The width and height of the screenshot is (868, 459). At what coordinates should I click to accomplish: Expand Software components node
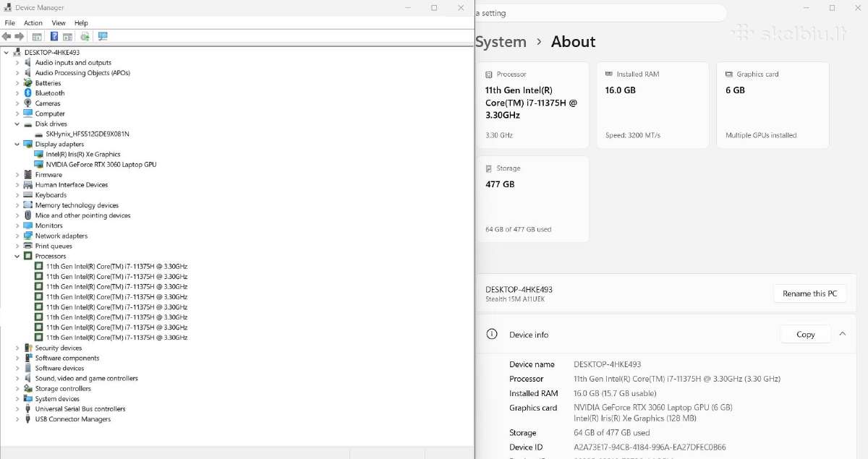(17, 358)
